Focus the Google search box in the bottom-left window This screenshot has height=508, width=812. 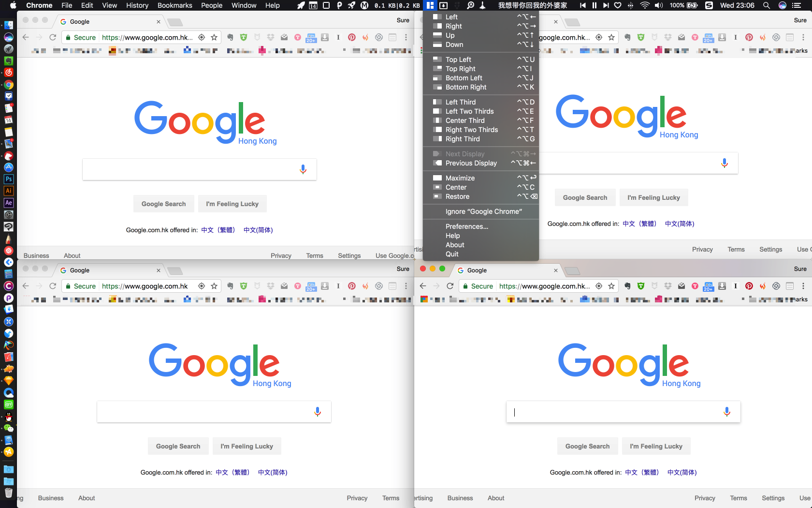tap(214, 412)
